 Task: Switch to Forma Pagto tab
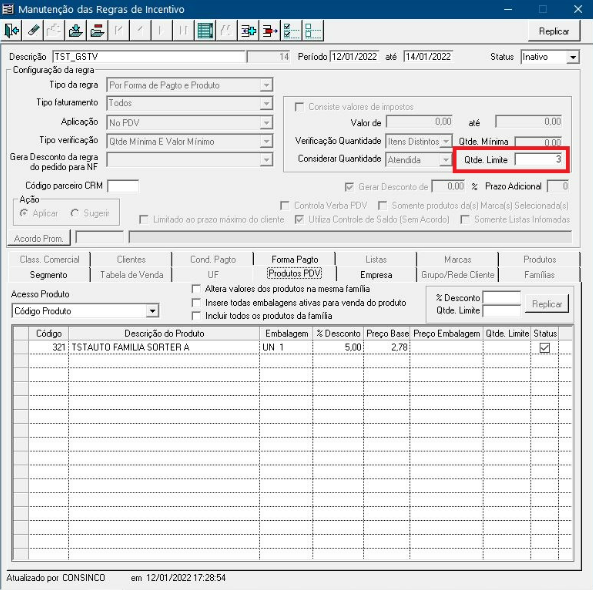coord(295,259)
